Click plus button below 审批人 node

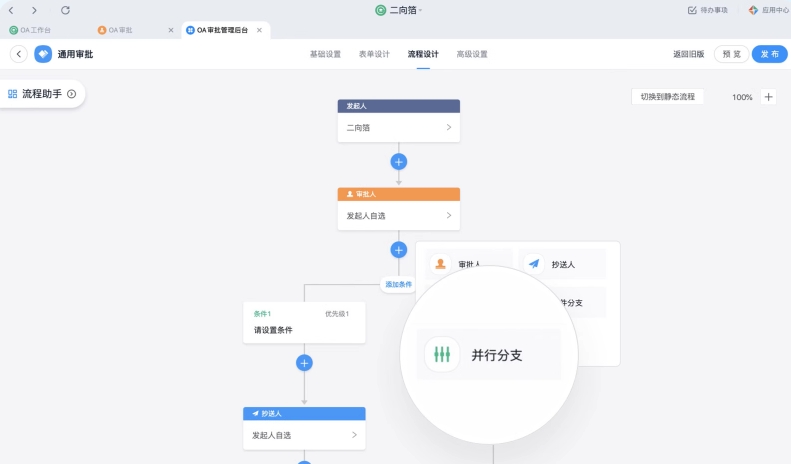point(398,250)
